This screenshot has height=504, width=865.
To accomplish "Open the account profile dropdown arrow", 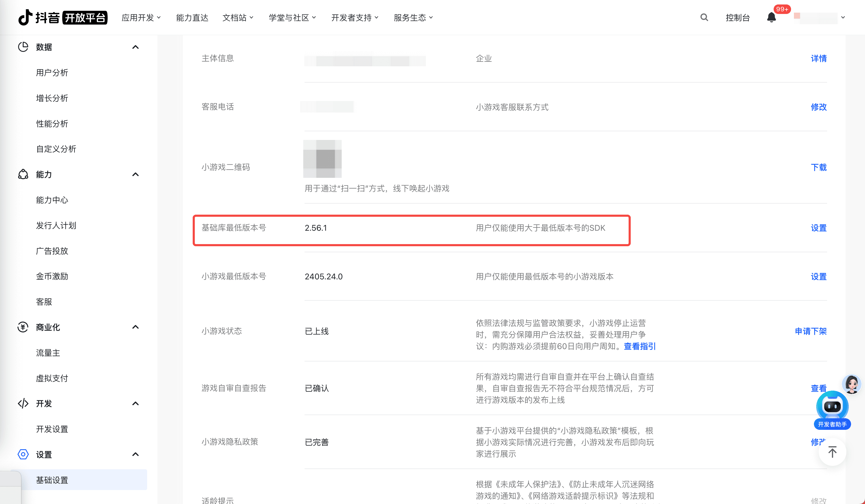I will click(x=843, y=18).
